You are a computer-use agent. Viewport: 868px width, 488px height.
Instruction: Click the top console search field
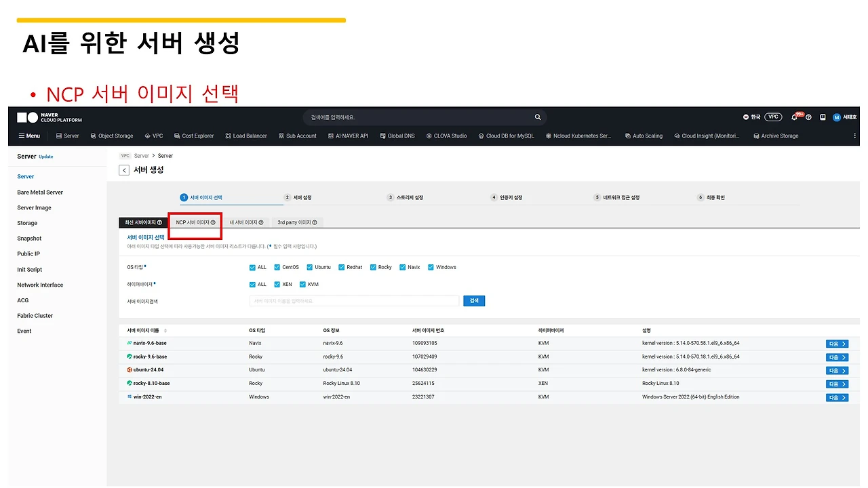pyautogui.click(x=425, y=117)
